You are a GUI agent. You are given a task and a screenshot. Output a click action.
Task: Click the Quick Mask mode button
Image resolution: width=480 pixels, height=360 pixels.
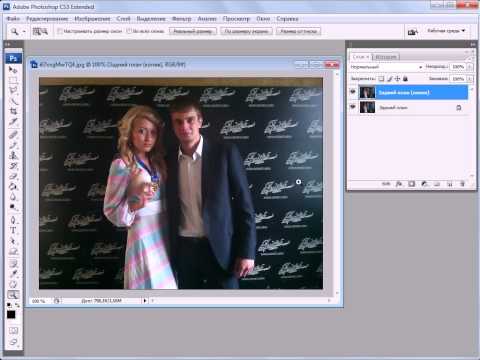pyautogui.click(x=13, y=331)
